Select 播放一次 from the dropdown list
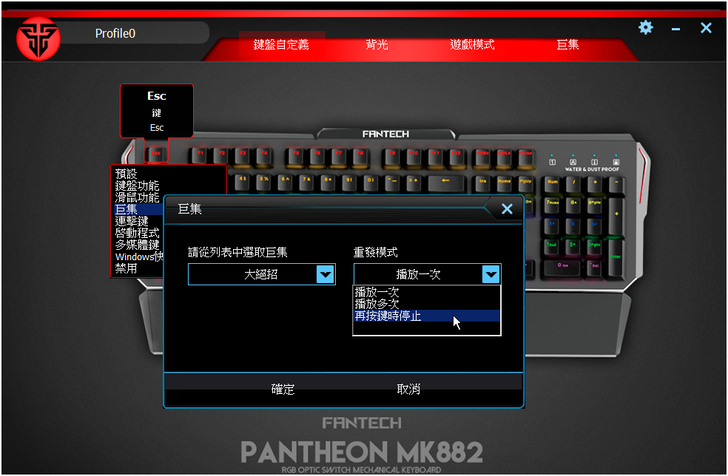This screenshot has height=476, width=728. (427, 292)
